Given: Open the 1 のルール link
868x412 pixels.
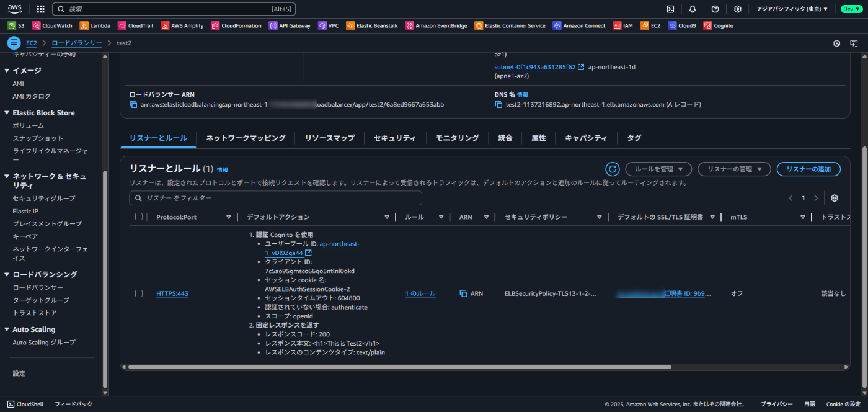Looking at the screenshot, I should pos(420,293).
